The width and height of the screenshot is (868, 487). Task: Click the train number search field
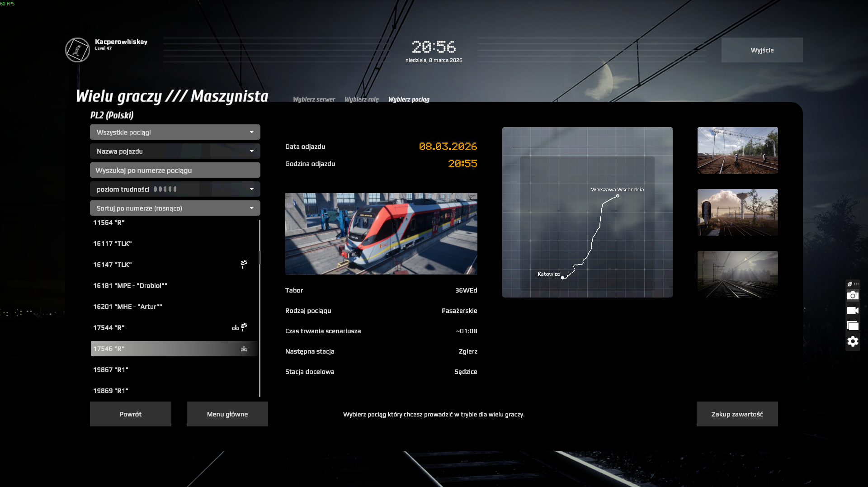pyautogui.click(x=175, y=170)
